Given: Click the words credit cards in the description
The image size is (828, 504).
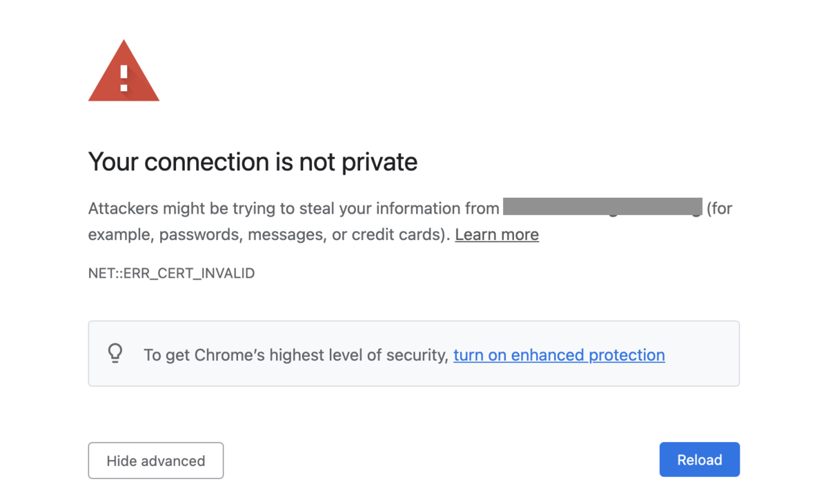Looking at the screenshot, I should [x=396, y=234].
